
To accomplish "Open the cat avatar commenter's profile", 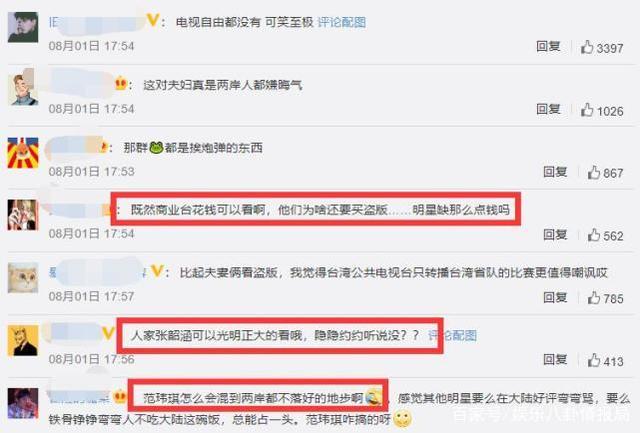I will coord(23,278).
